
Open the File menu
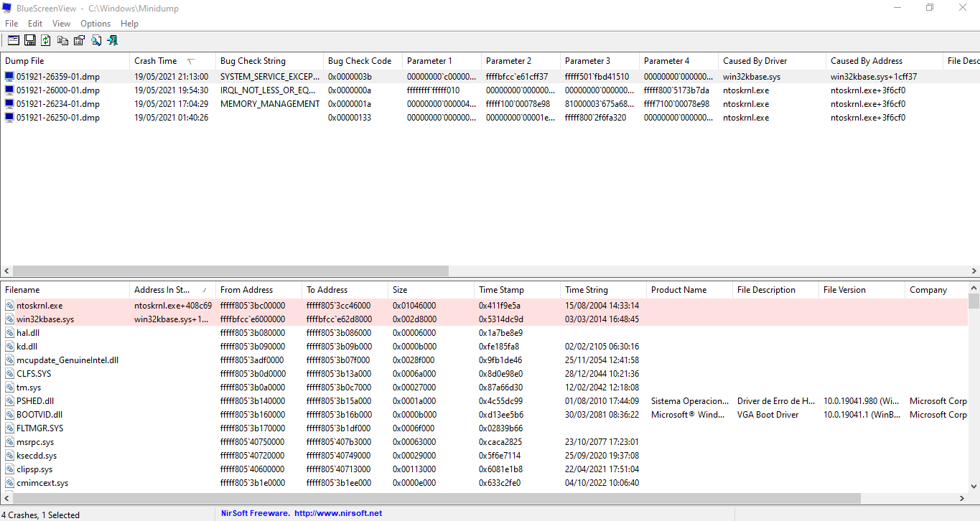click(x=11, y=24)
